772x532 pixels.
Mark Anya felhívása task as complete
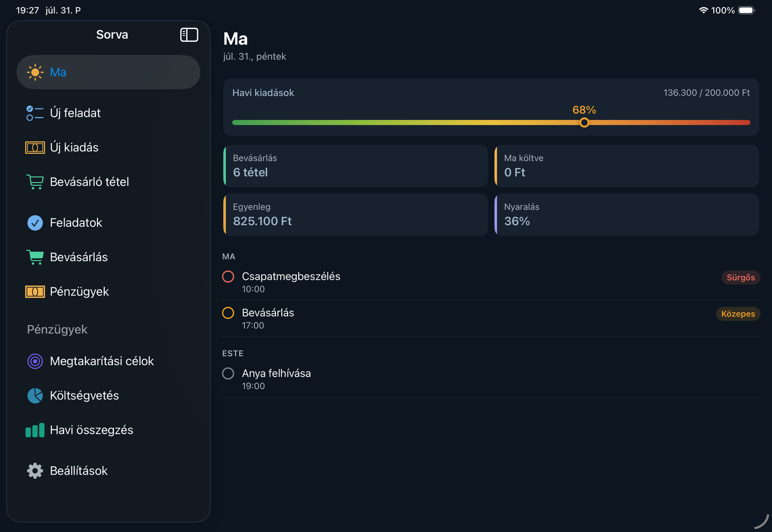[228, 373]
